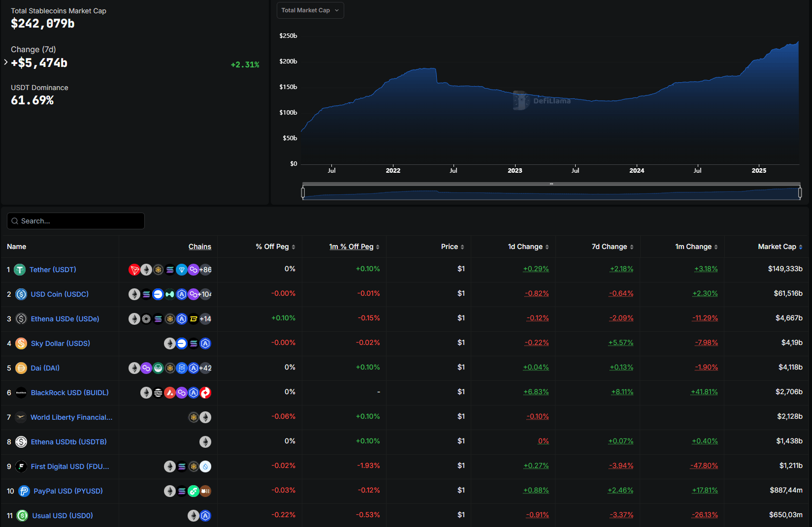Sort table by % Off Peg column
Viewport: 812px width, 527px height.
click(x=275, y=247)
